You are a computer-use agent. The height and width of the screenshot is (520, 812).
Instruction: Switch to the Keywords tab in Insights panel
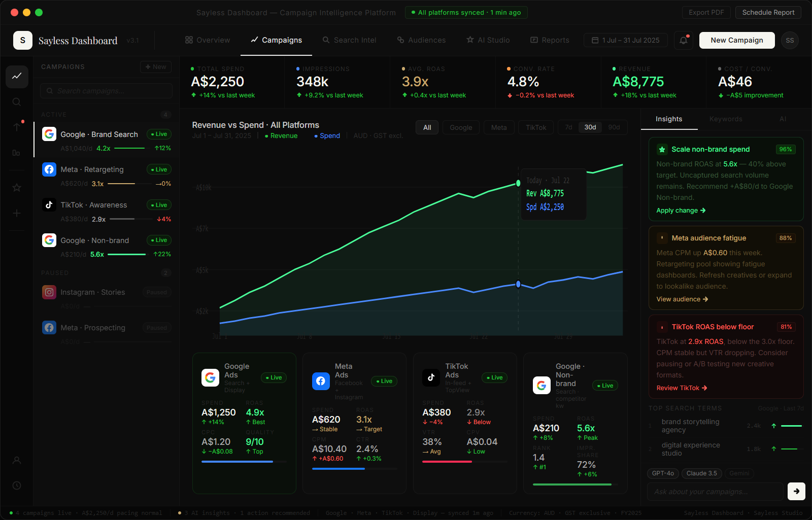725,119
